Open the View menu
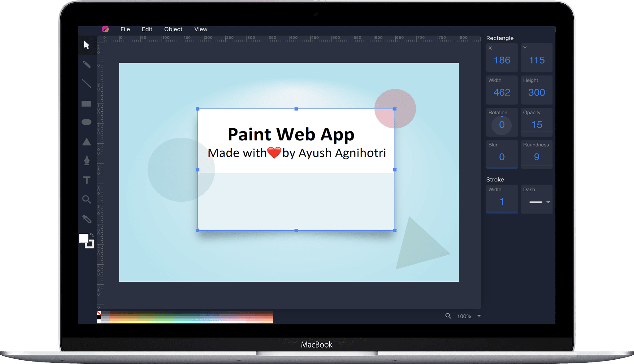 pyautogui.click(x=201, y=29)
